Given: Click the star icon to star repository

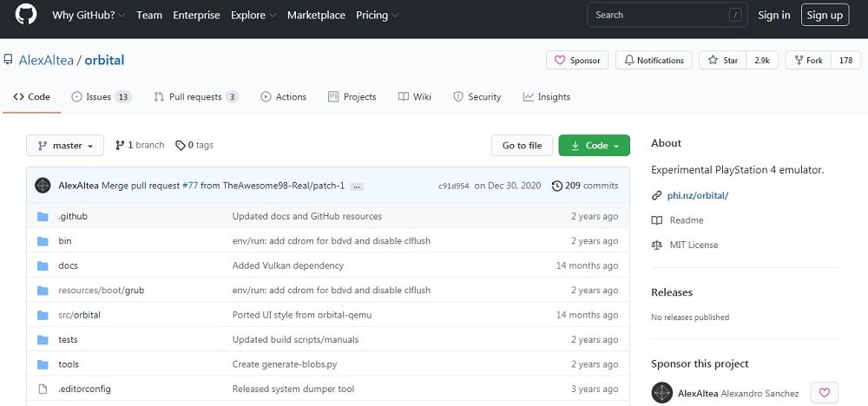Looking at the screenshot, I should point(713,60).
